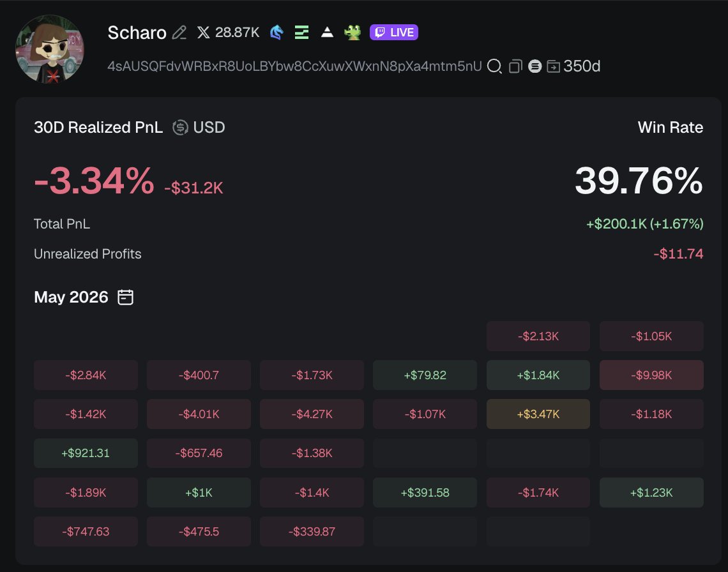
Task: Click the wallet age icon before 350d
Action: pyautogui.click(x=554, y=66)
